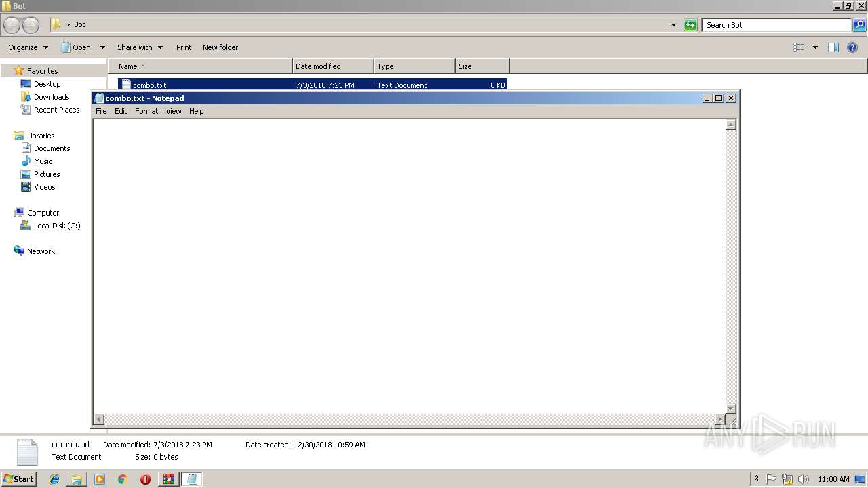868x488 pixels.
Task: Open the Notepad View menu
Action: click(x=174, y=111)
